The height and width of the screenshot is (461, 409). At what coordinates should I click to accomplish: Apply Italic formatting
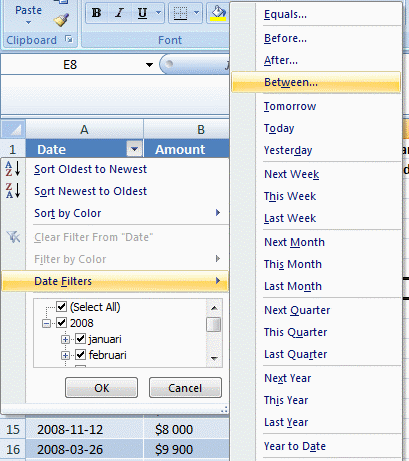pos(119,13)
